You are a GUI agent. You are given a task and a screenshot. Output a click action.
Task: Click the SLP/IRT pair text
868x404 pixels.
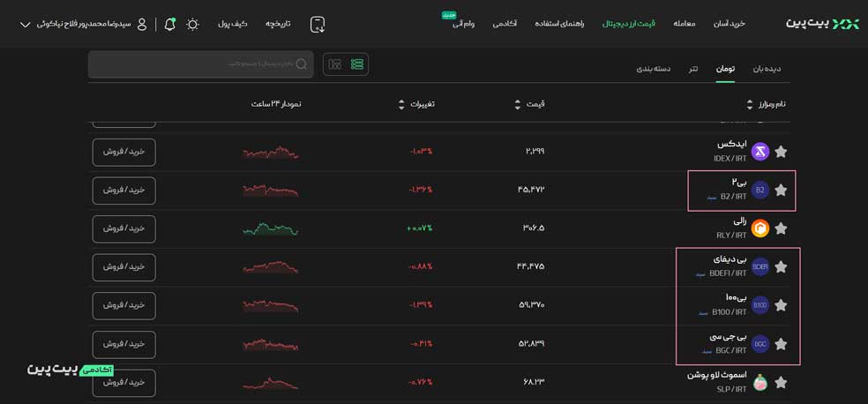732,389
